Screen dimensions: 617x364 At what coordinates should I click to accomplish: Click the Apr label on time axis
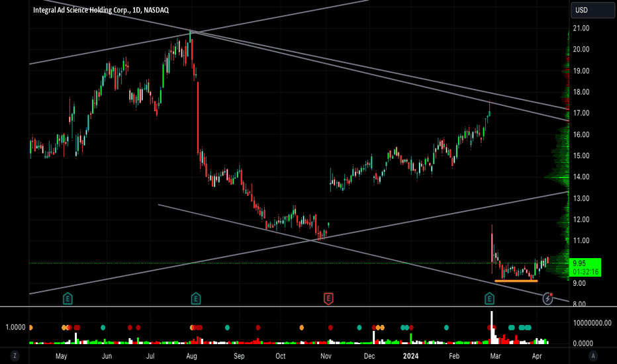(537, 356)
